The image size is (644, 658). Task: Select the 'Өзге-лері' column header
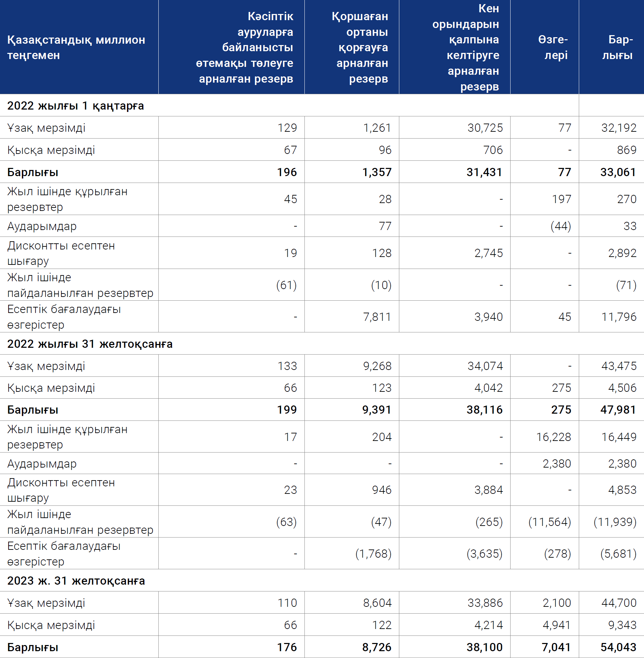click(553, 47)
